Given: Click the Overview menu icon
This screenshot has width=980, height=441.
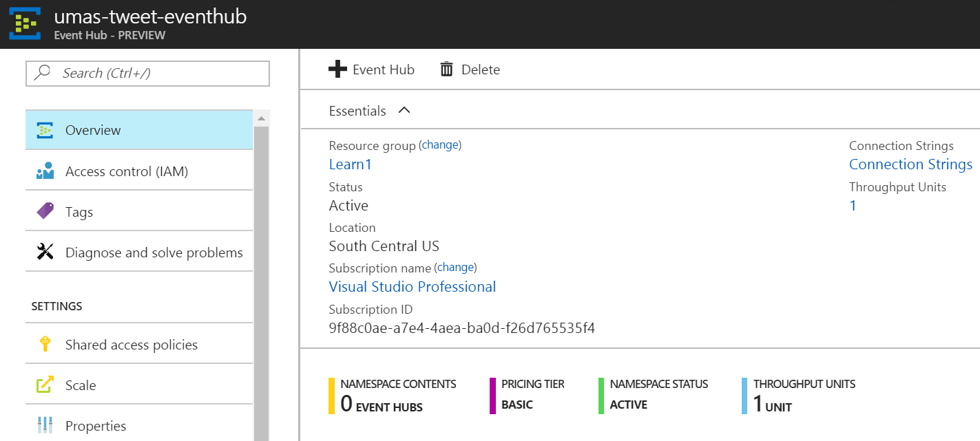Looking at the screenshot, I should point(45,130).
